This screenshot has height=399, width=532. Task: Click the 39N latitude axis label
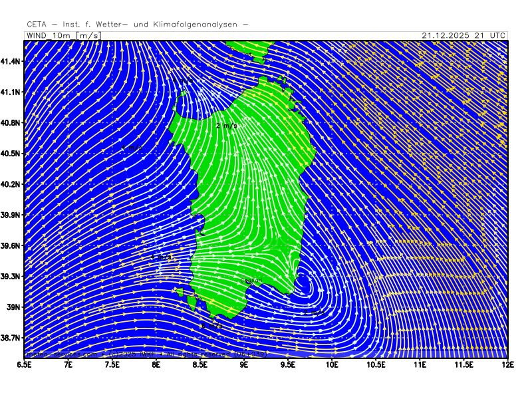(14, 307)
